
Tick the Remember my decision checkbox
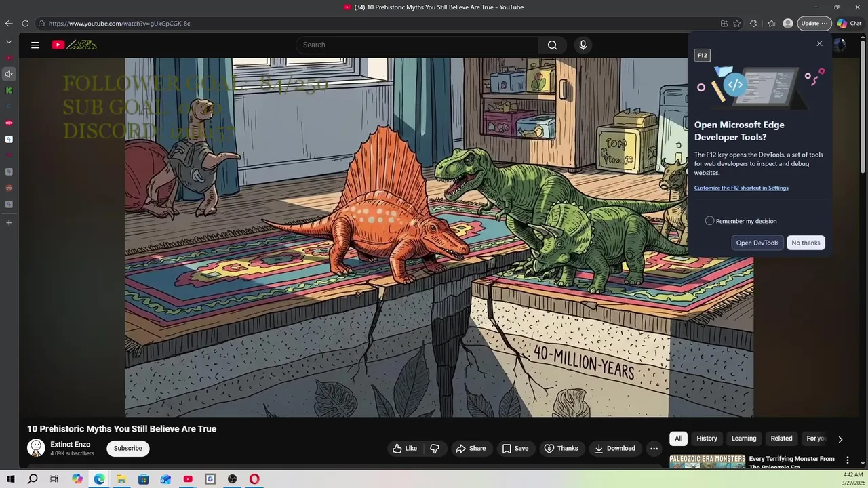pos(709,221)
